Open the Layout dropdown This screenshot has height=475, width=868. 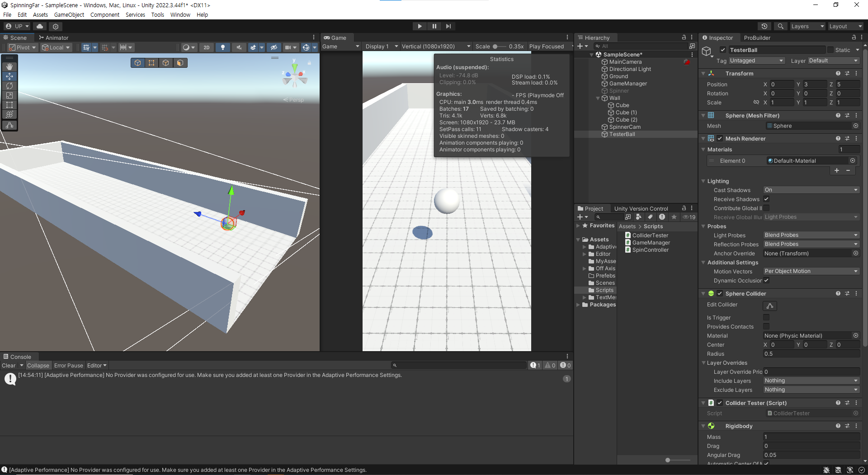pos(845,26)
